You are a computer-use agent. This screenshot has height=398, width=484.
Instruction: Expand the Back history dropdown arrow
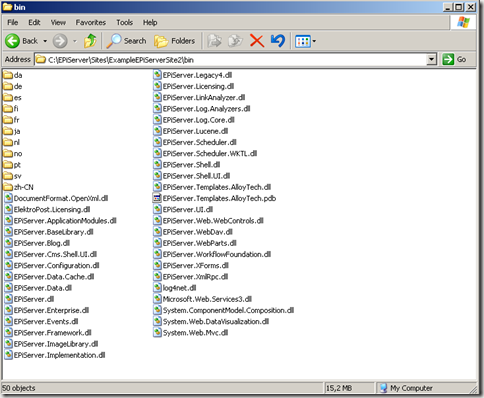45,41
